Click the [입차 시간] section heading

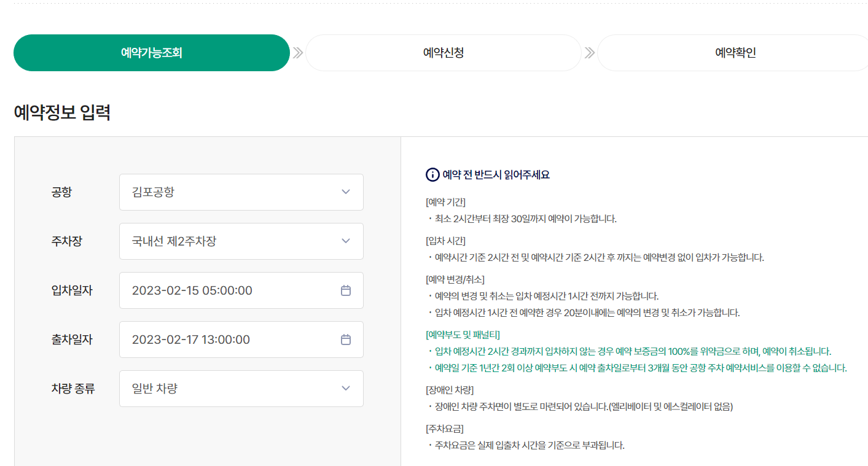(x=445, y=241)
